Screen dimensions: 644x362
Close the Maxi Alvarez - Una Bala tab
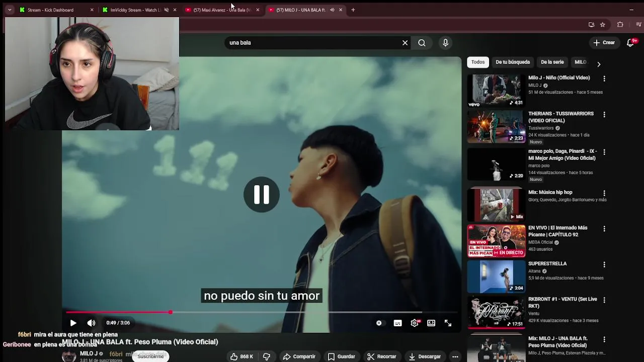(258, 10)
